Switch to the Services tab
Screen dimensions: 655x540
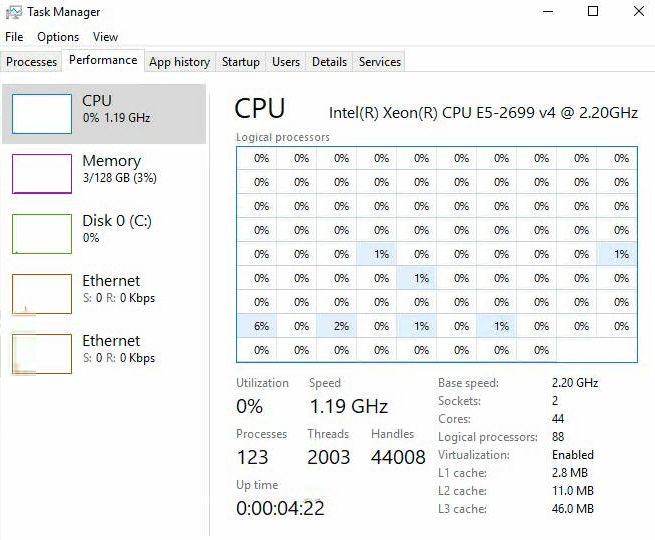pos(380,62)
